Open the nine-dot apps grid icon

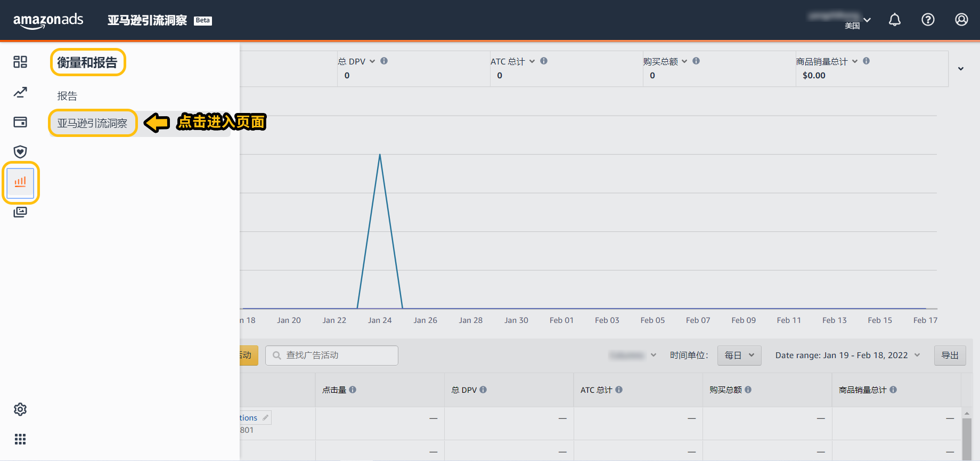tap(20, 439)
